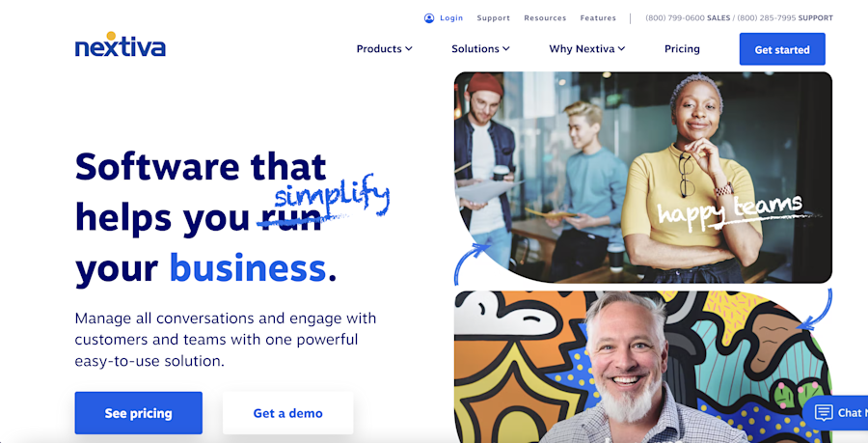Viewport: 868px width, 443px height.
Task: Expand the Solutions dropdown menu
Action: [x=480, y=48]
